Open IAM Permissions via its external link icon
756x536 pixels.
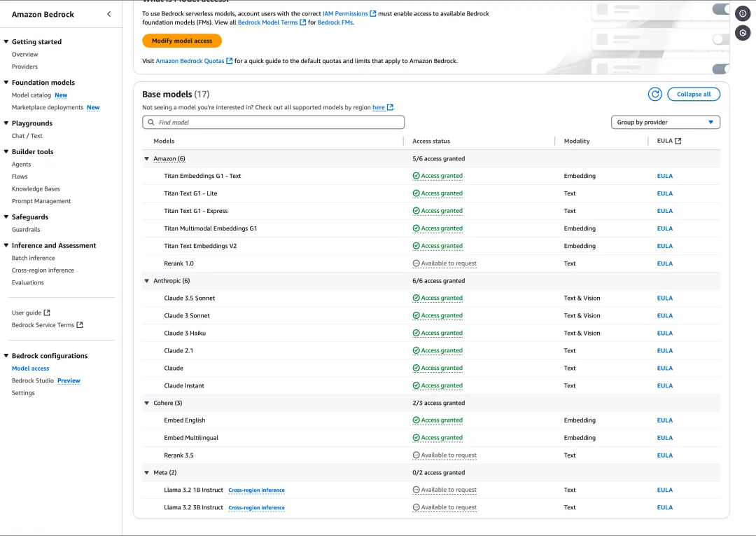pyautogui.click(x=372, y=13)
